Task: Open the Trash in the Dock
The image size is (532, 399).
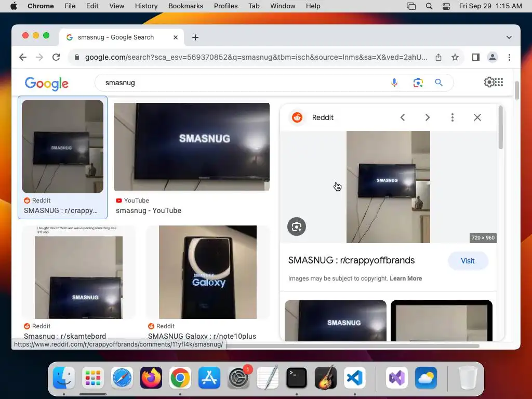Action: (468, 378)
